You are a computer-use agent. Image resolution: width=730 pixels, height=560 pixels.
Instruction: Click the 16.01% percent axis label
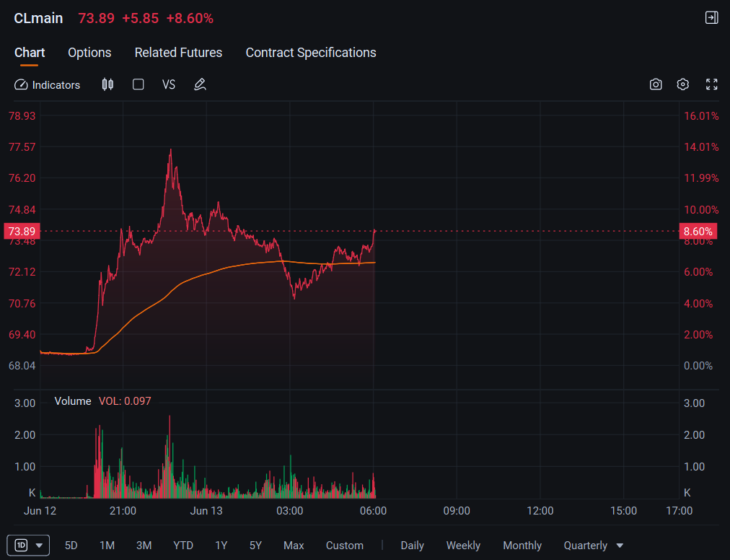(x=701, y=116)
